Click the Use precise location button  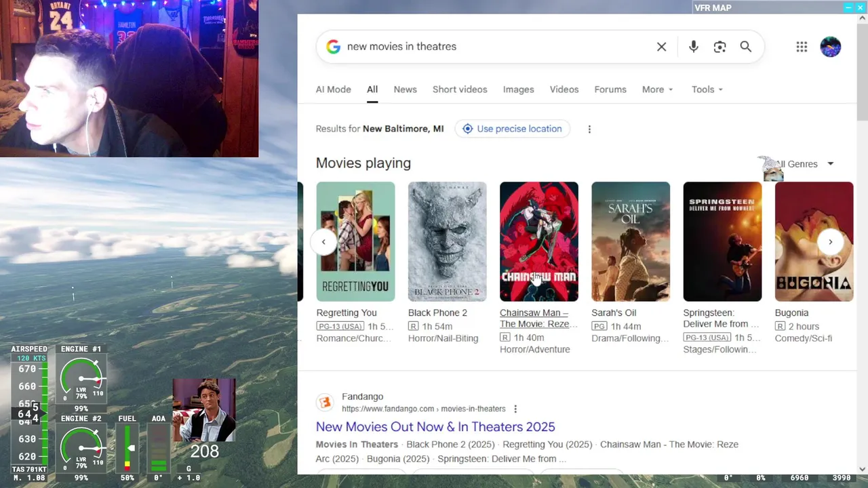513,129
